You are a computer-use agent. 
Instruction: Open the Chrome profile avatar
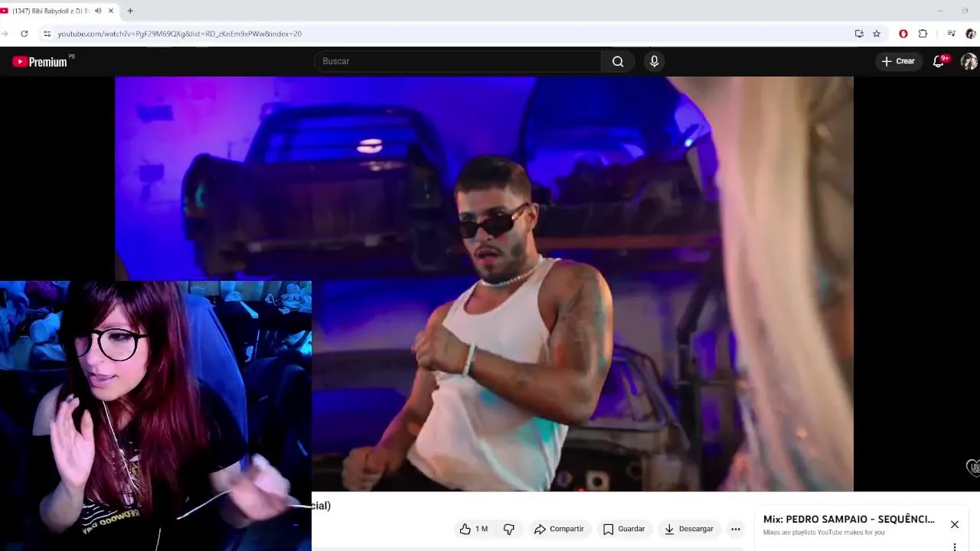point(971,34)
